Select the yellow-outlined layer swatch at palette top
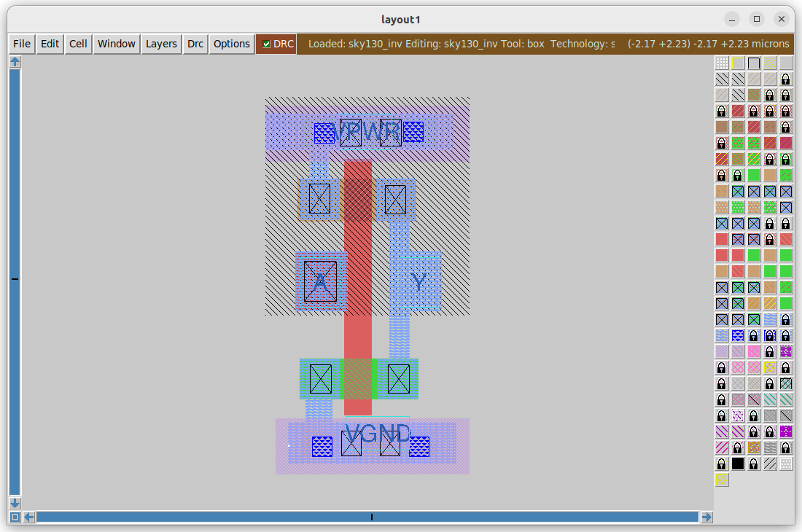802x532 pixels. click(738, 63)
